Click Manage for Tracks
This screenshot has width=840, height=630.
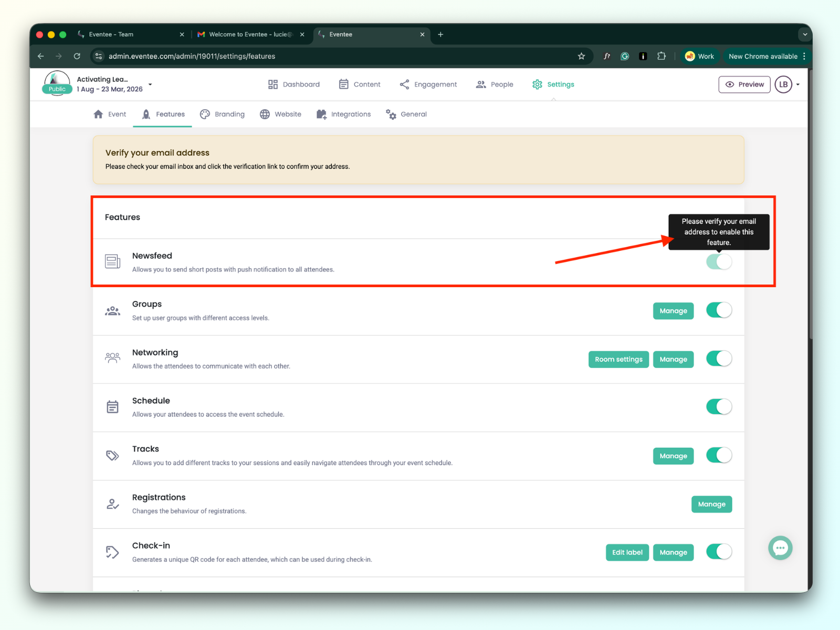coord(674,456)
